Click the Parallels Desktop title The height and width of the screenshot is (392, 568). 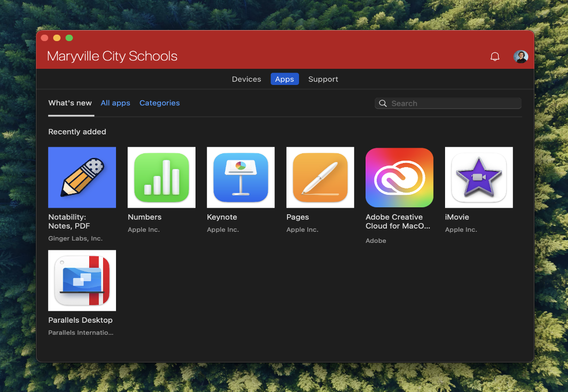point(80,320)
